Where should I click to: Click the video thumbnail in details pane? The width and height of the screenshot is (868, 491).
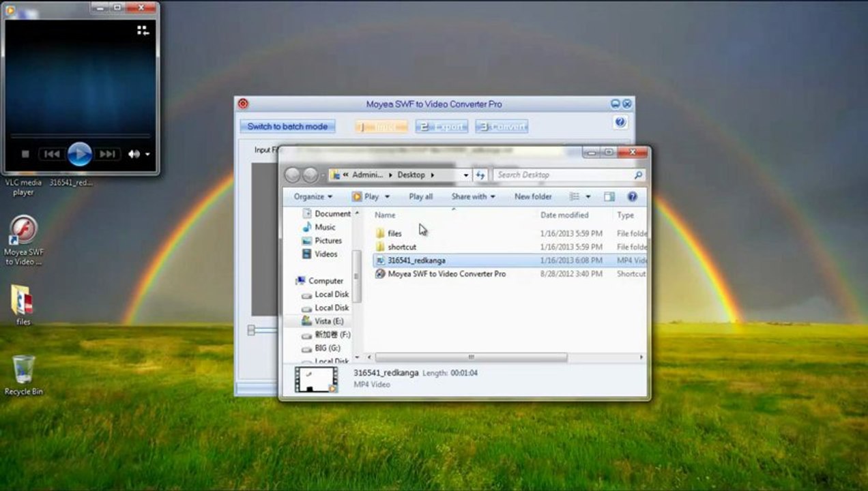(x=316, y=380)
